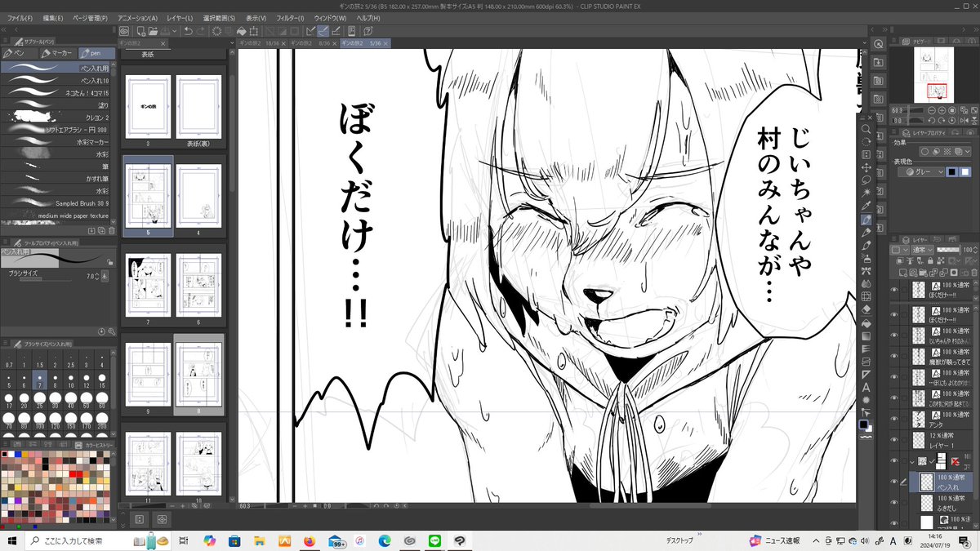
Task: Create a new raster layer in the Layers palette
Action: (902, 272)
